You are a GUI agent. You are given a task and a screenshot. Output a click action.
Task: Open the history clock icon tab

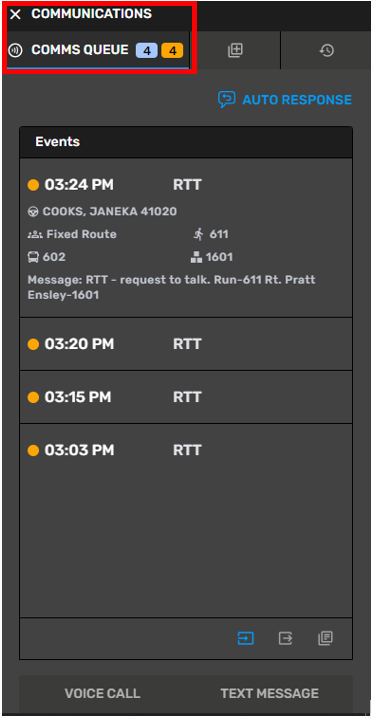tap(326, 50)
